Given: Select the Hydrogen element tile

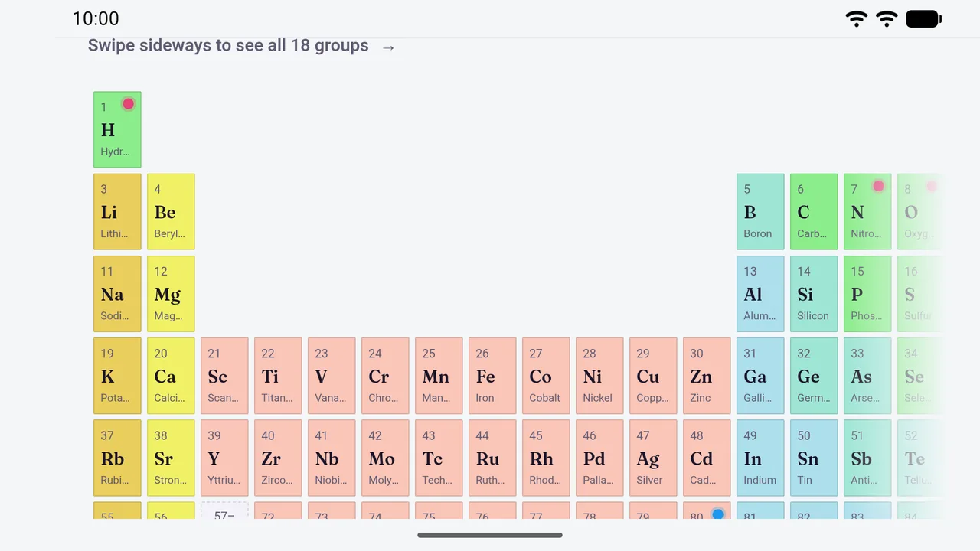Looking at the screenshot, I should (x=117, y=129).
